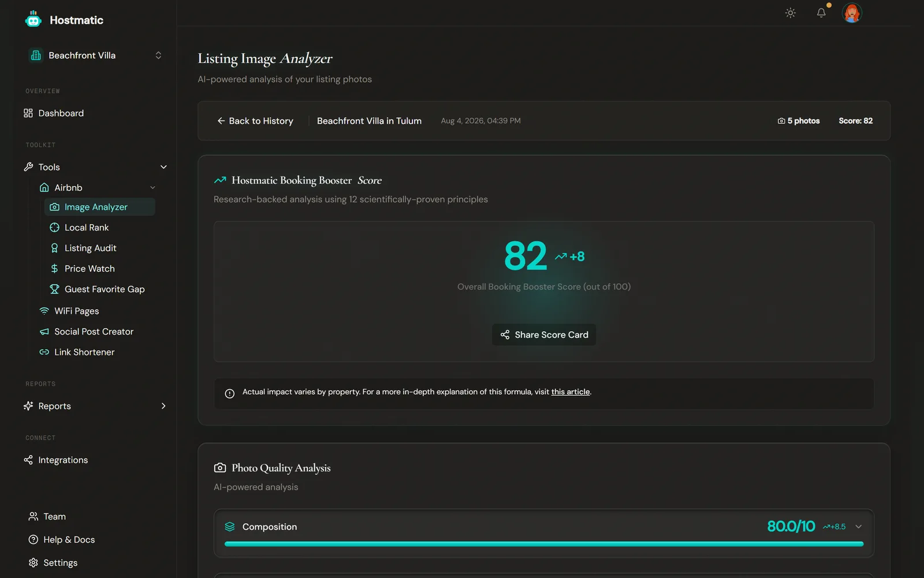Click the Photo Quality Analysis camera icon
924x578 pixels.
coord(220,468)
